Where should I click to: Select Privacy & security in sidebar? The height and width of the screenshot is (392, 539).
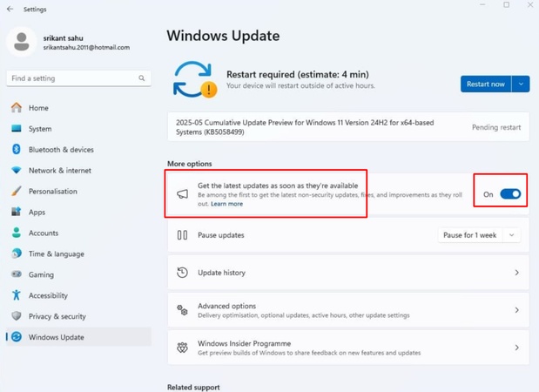pos(78,316)
